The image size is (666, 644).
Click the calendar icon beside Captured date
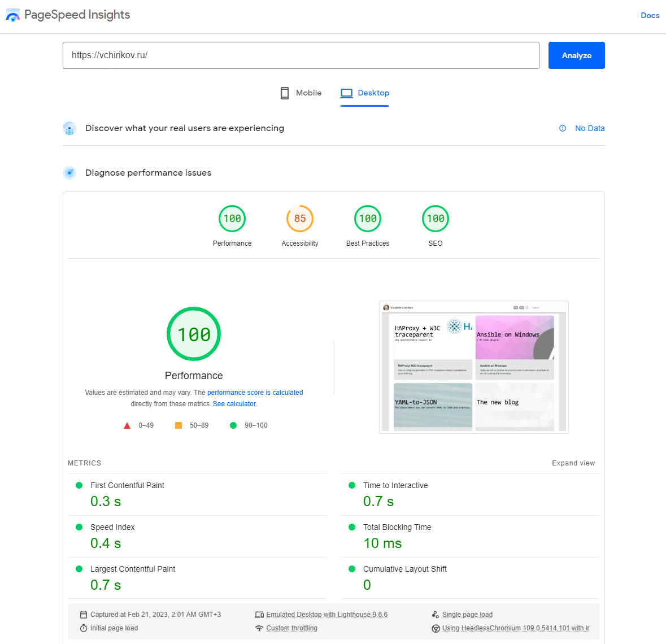pyautogui.click(x=84, y=615)
